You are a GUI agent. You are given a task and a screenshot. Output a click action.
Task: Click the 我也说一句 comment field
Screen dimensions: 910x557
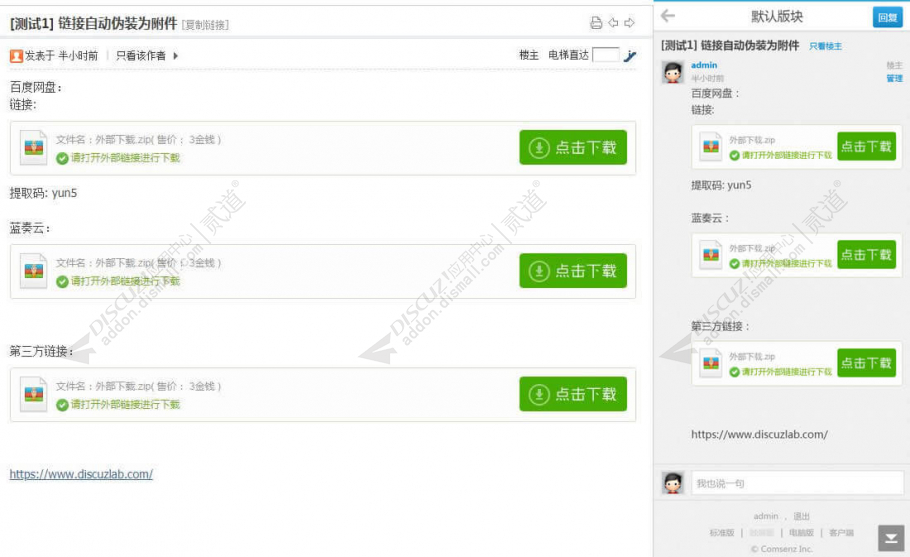click(x=797, y=483)
